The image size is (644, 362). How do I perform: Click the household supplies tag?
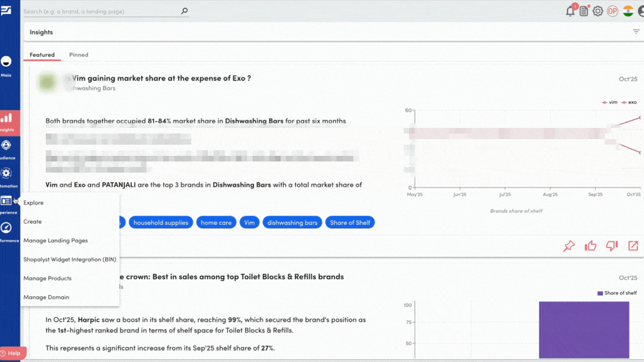pyautogui.click(x=160, y=222)
